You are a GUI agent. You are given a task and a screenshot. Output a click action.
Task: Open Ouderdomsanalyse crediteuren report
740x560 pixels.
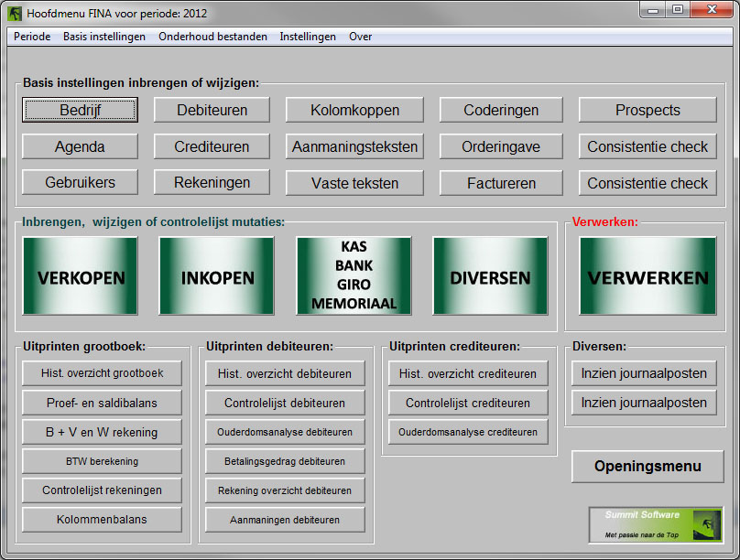468,432
